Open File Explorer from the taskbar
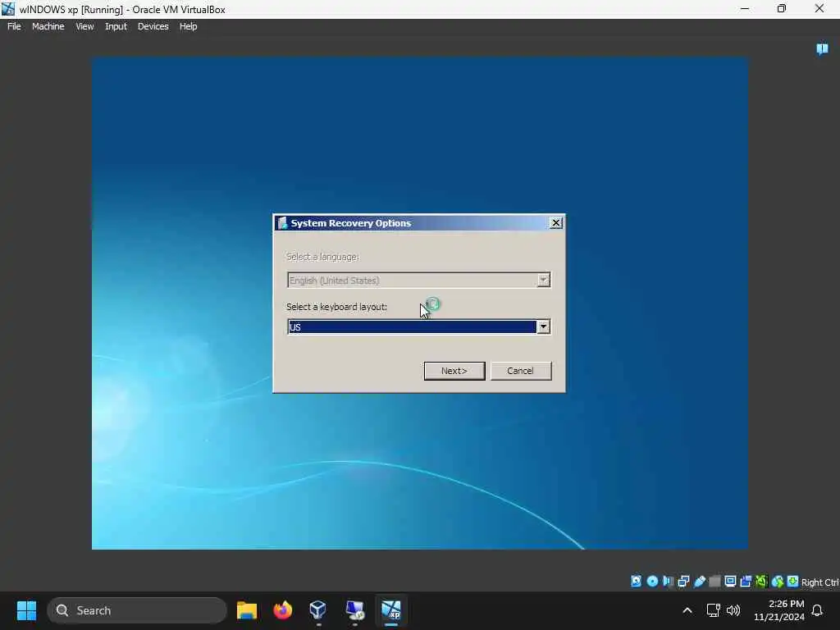 coord(247,610)
